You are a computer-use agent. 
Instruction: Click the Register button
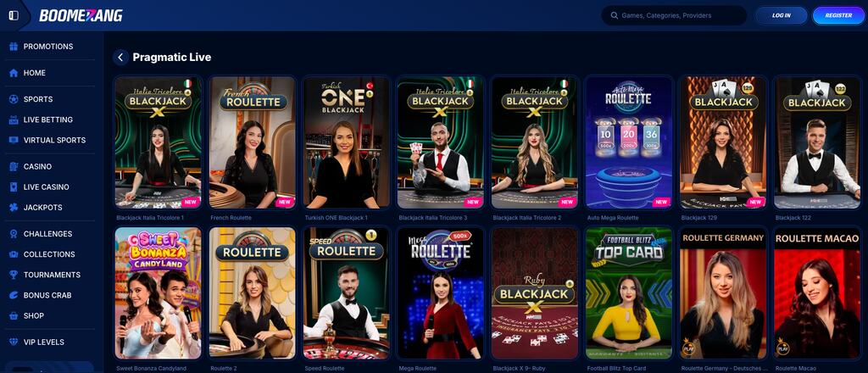pyautogui.click(x=838, y=15)
